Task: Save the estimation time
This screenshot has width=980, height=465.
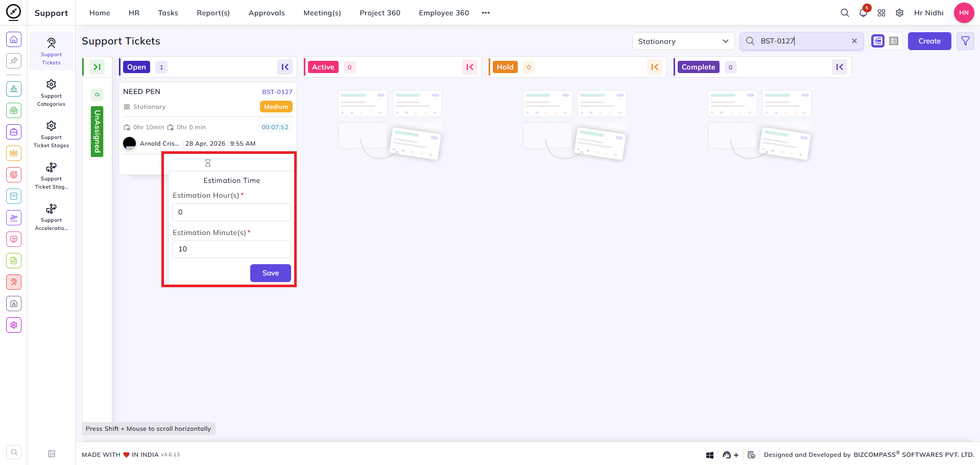Action: (271, 273)
